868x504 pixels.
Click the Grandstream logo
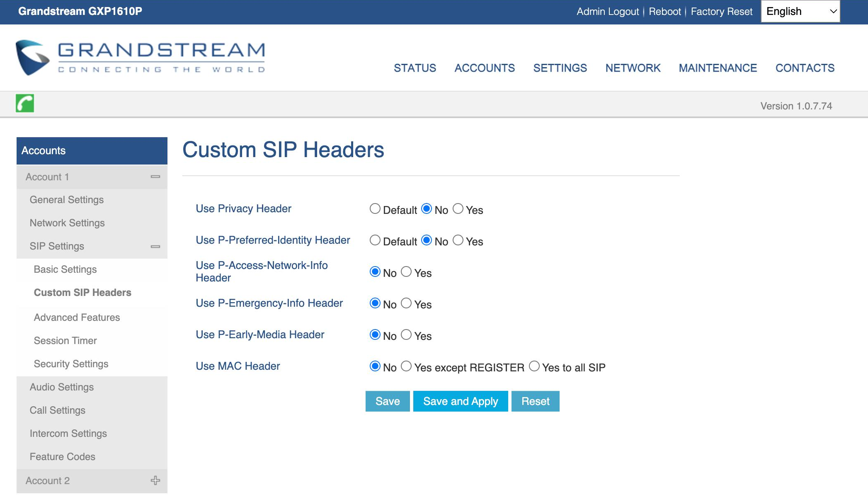[x=140, y=58]
